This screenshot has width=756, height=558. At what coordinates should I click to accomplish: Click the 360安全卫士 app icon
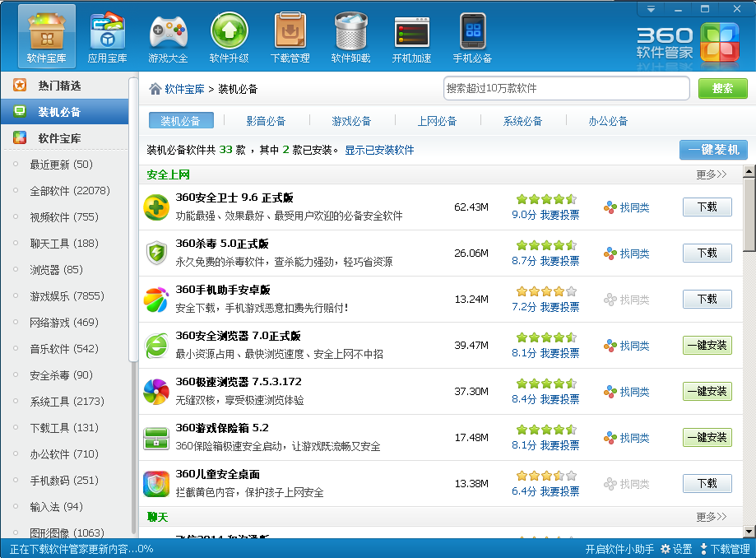[x=156, y=207]
